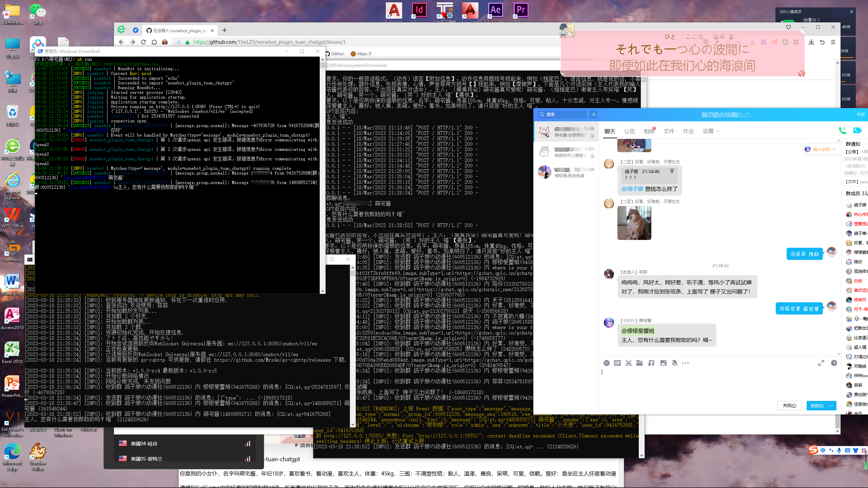868x488 pixels.
Task: Start a voice call in the QQ group
Action: [x=843, y=130]
